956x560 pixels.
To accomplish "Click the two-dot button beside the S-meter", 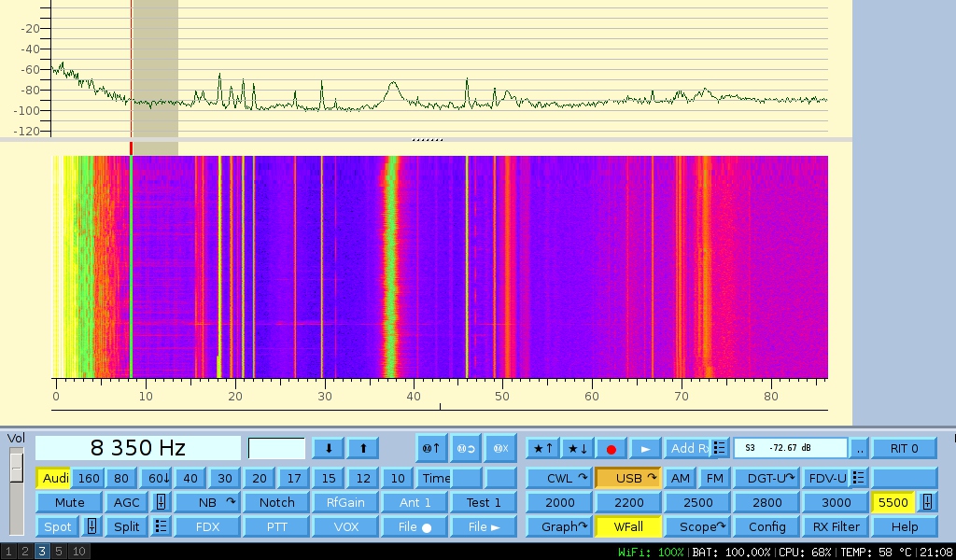I will click(860, 449).
